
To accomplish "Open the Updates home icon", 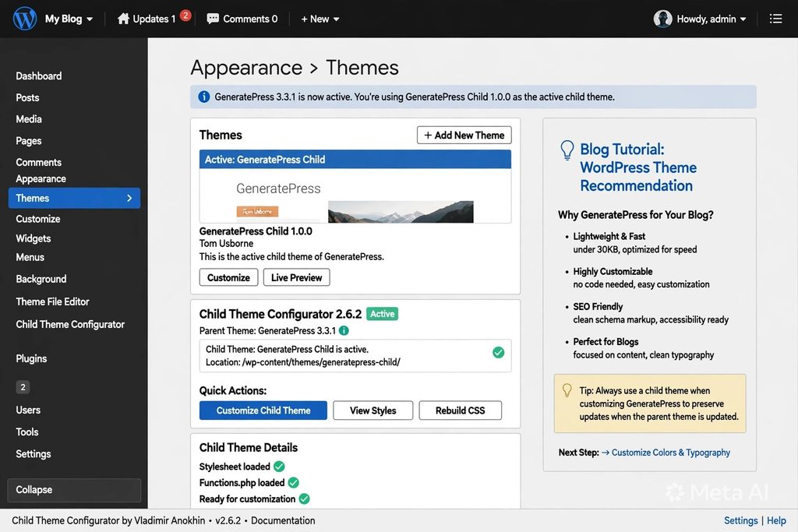I will pos(123,19).
